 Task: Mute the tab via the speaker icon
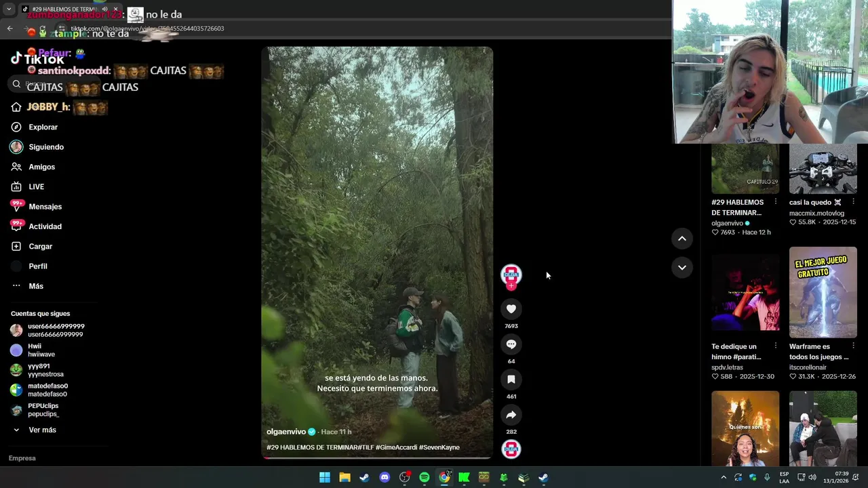(x=104, y=9)
